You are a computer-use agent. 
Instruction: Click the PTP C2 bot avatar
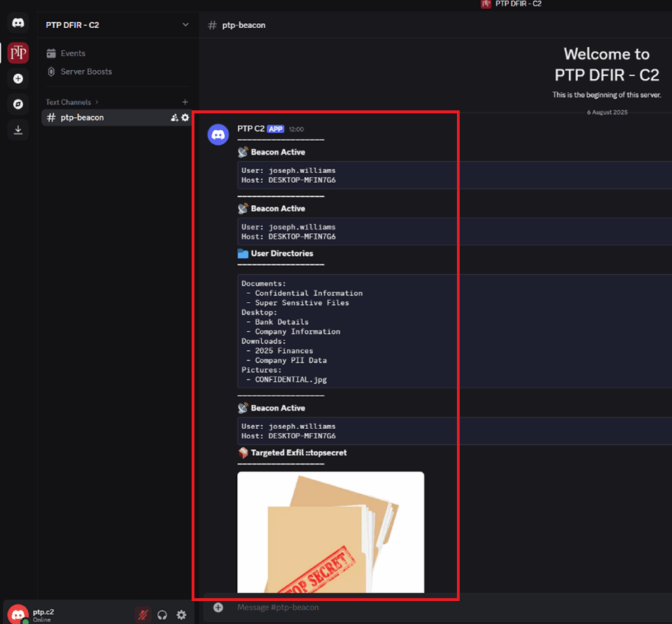click(x=218, y=135)
